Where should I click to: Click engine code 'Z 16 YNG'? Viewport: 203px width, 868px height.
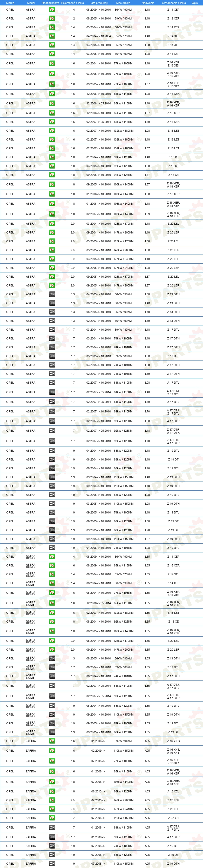pos(173,741)
